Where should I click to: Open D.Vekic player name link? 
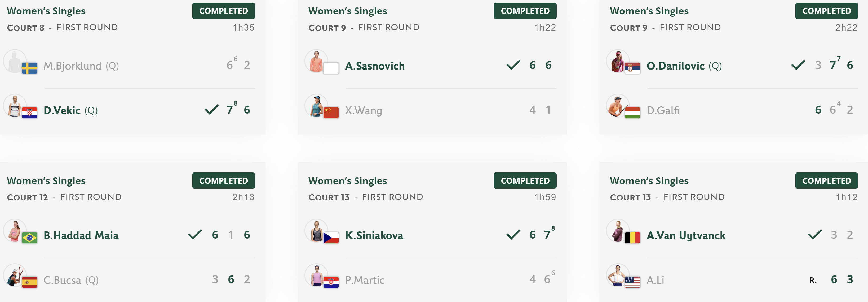[x=62, y=110]
